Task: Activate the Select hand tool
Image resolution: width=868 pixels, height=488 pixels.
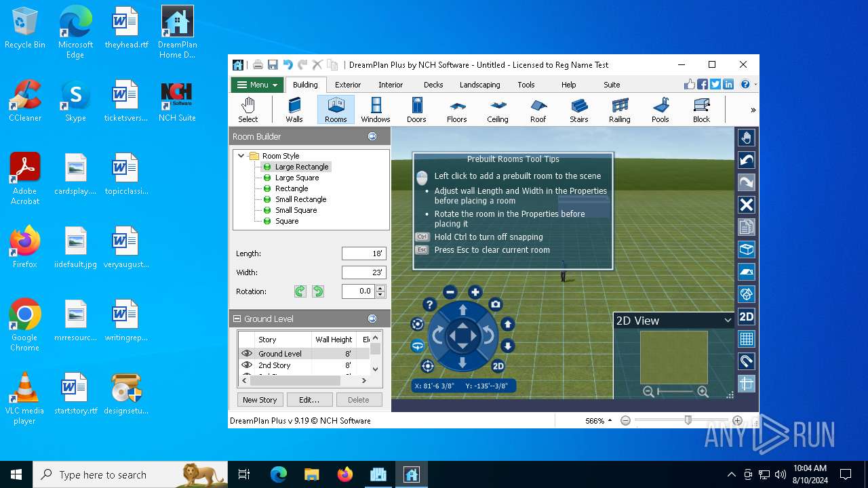Action: 248,110
